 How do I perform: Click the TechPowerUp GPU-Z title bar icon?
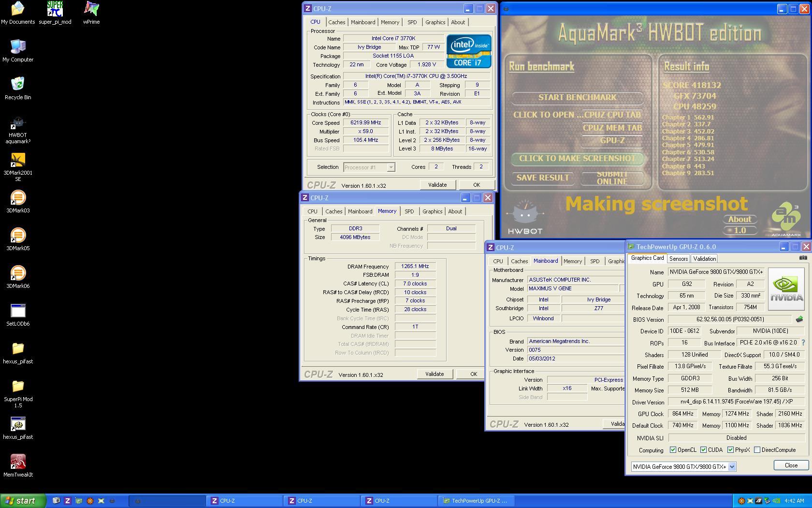(631, 247)
